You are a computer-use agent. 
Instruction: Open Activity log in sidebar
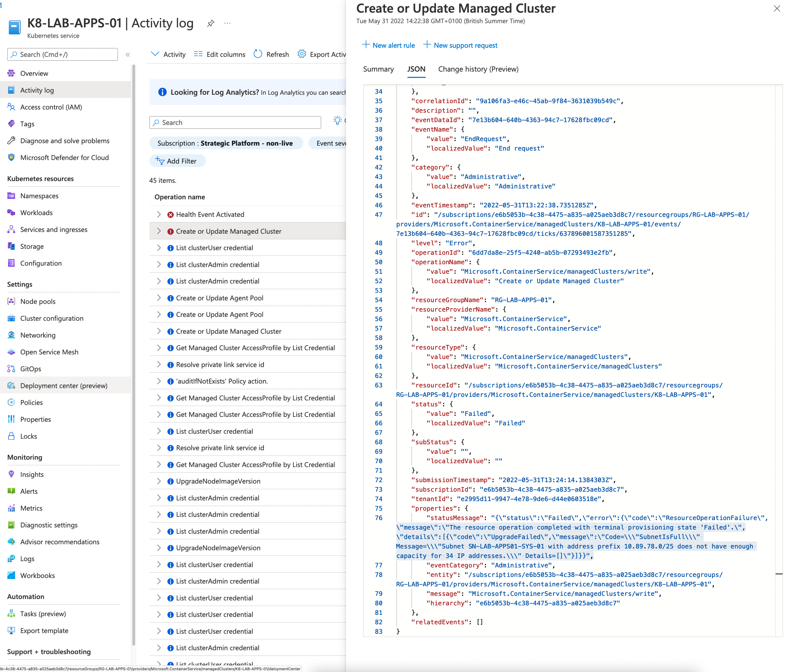pos(66,90)
